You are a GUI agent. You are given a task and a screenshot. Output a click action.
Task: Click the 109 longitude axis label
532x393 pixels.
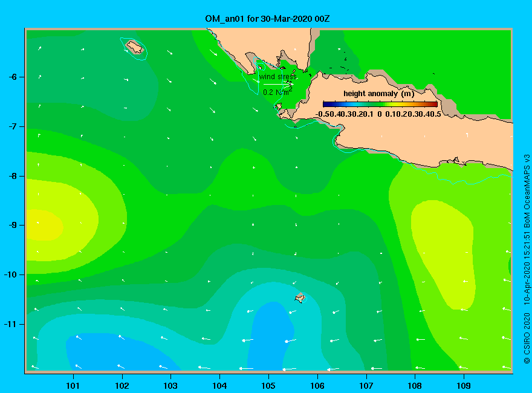464,386
